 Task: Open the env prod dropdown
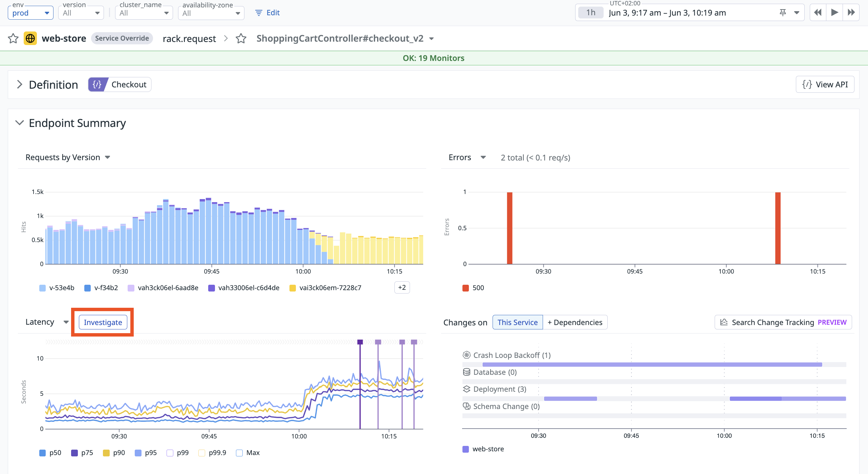click(x=30, y=13)
